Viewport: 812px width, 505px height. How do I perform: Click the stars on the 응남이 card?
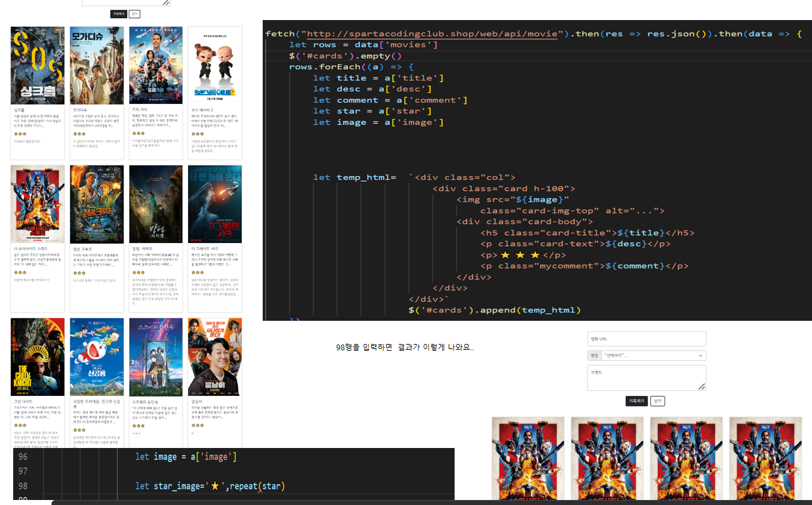[196, 425]
